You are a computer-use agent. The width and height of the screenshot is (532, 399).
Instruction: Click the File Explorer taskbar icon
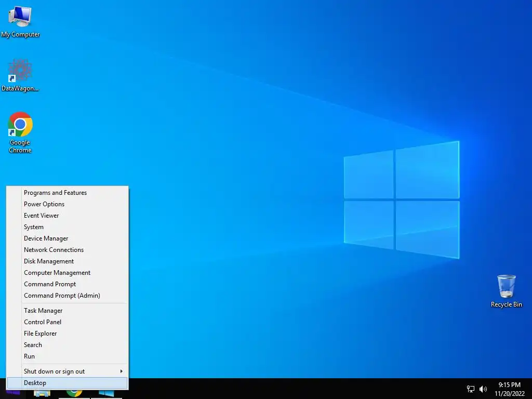point(42,394)
